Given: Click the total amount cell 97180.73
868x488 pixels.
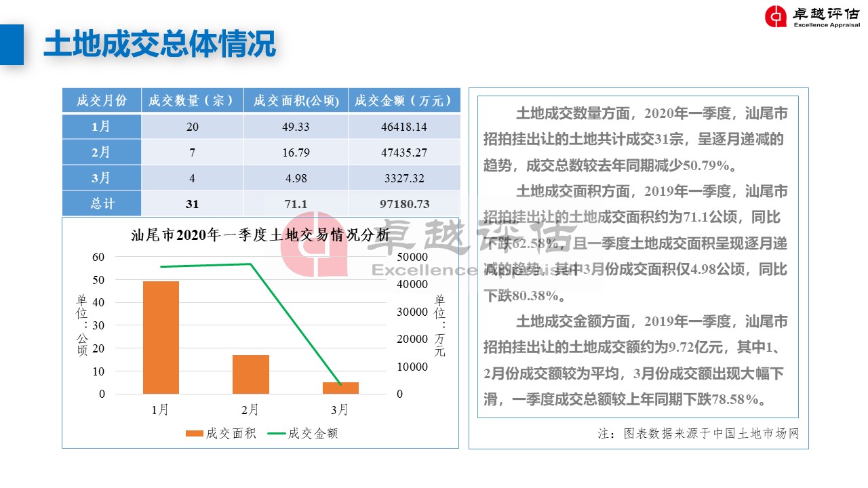Looking at the screenshot, I should coord(403,204).
